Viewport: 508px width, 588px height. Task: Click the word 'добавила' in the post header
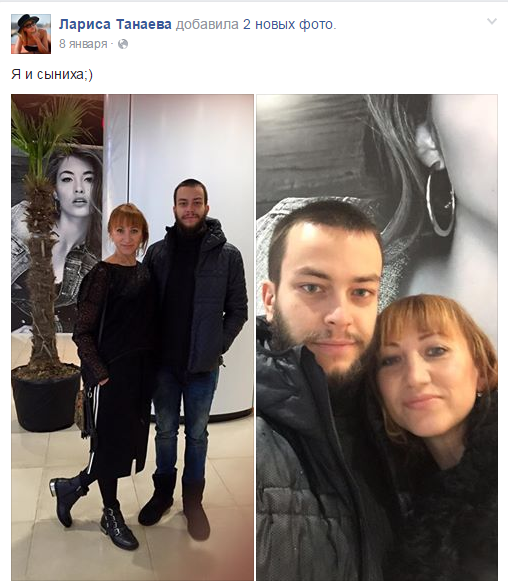(207, 24)
